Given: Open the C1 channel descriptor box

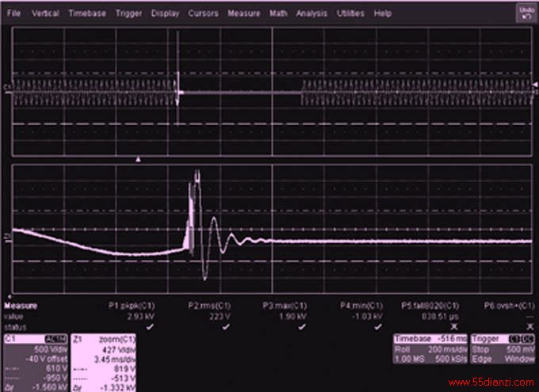Looking at the screenshot, I should 36,363.
